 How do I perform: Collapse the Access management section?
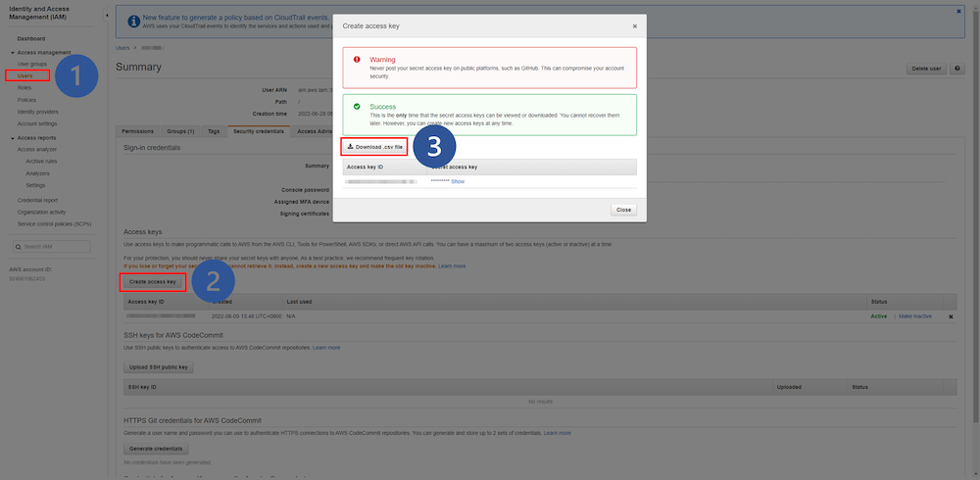click(13, 53)
